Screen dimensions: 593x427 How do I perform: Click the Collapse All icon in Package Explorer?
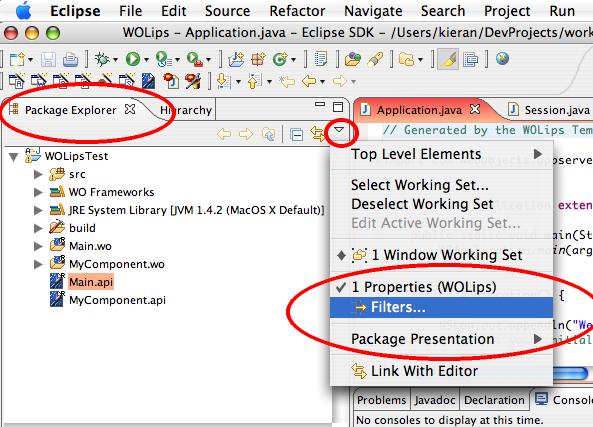click(x=296, y=134)
